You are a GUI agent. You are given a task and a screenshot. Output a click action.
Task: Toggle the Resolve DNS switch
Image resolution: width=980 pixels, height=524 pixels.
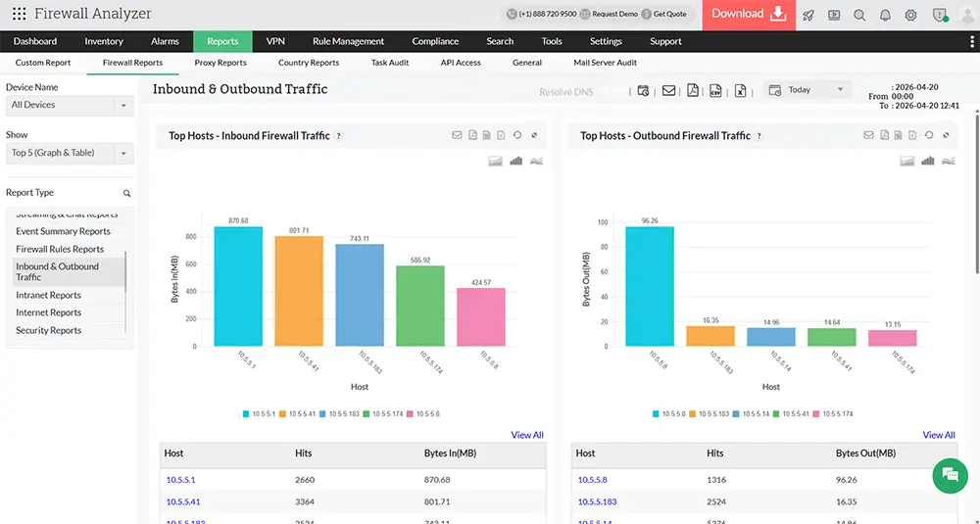612,91
